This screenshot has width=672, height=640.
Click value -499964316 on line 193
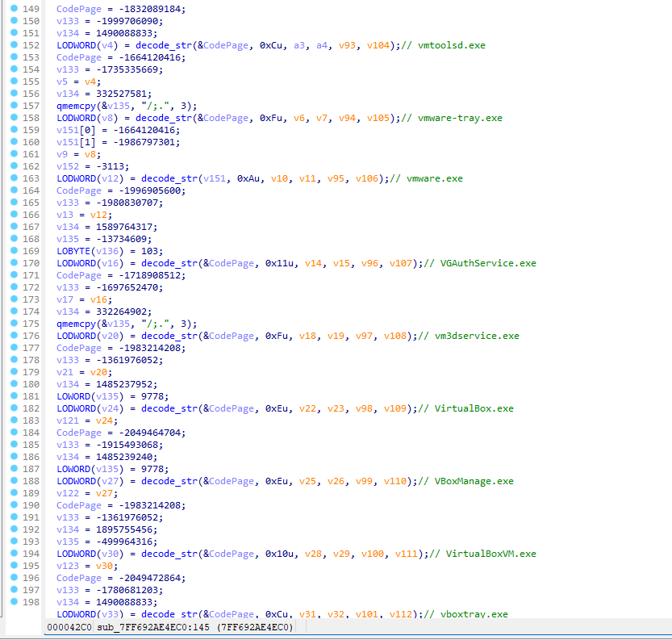[x=124, y=542]
